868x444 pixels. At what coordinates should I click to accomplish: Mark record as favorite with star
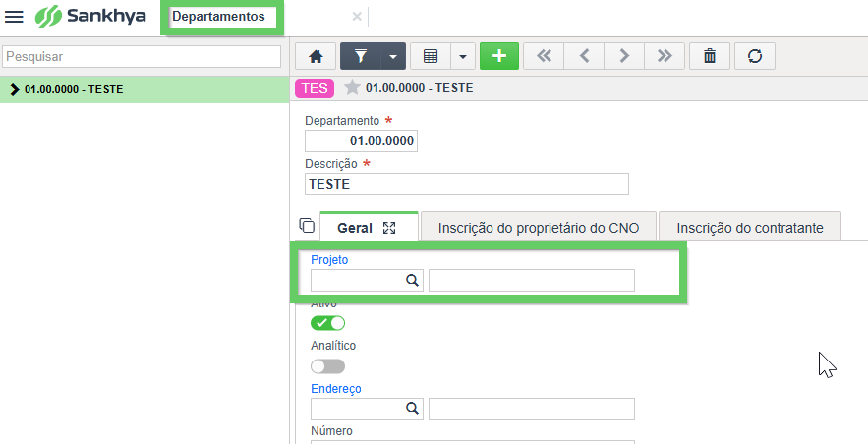(x=352, y=87)
